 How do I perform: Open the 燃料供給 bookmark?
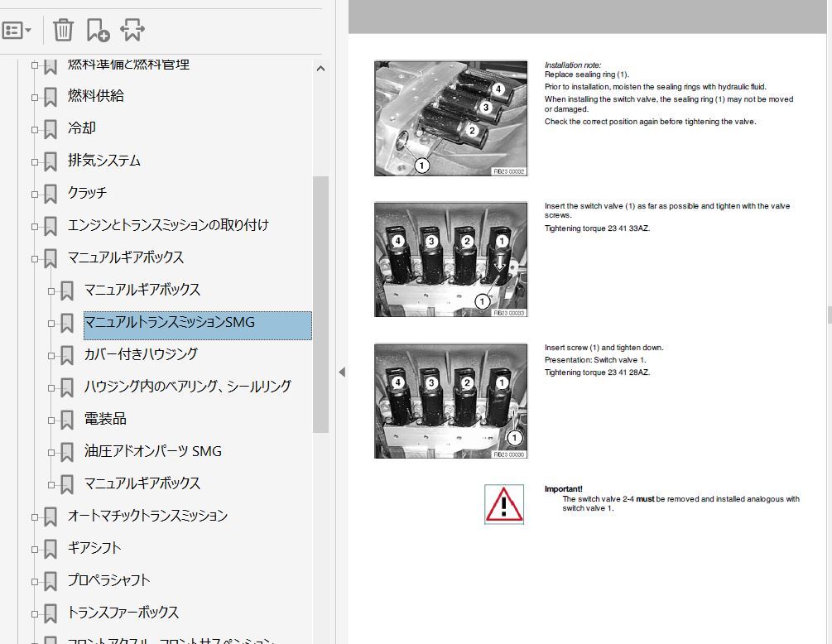pyautogui.click(x=96, y=96)
